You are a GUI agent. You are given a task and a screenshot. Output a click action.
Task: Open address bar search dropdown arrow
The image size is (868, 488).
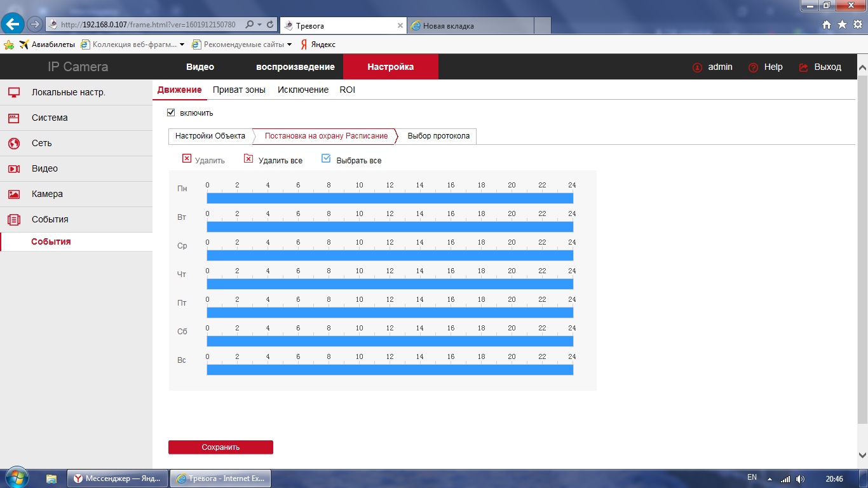pyautogui.click(x=259, y=25)
